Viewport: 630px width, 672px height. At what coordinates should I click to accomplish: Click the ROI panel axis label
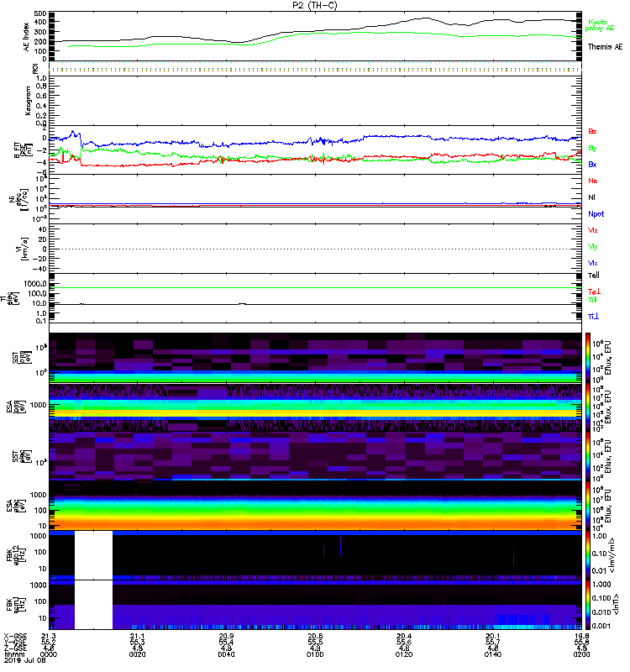(x=35, y=69)
